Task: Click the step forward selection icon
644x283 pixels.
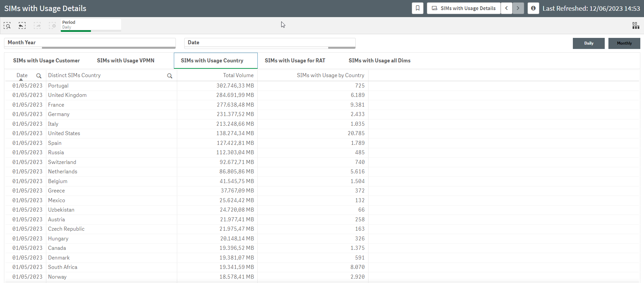Action: 37,25
